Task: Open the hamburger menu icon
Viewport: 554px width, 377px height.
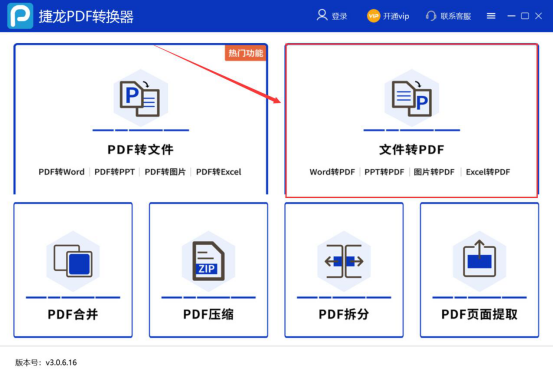Action: click(491, 16)
